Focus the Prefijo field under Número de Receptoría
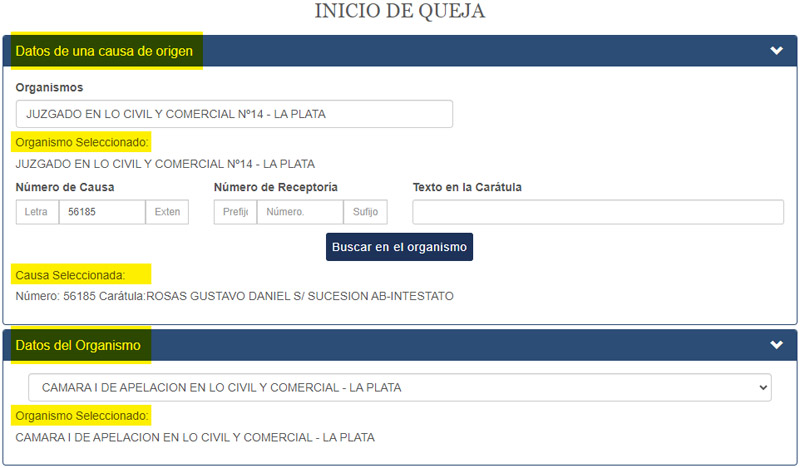This screenshot has height=468, width=800. [235, 212]
